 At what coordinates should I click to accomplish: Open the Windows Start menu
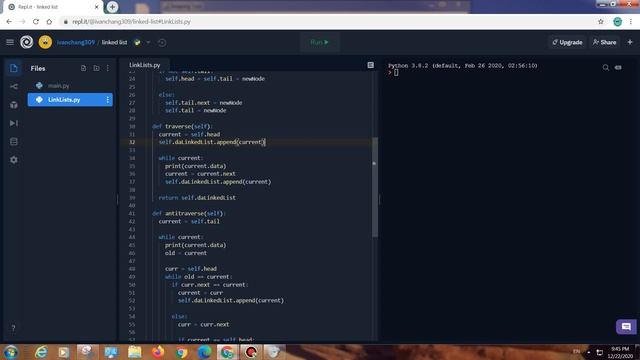[11, 352]
